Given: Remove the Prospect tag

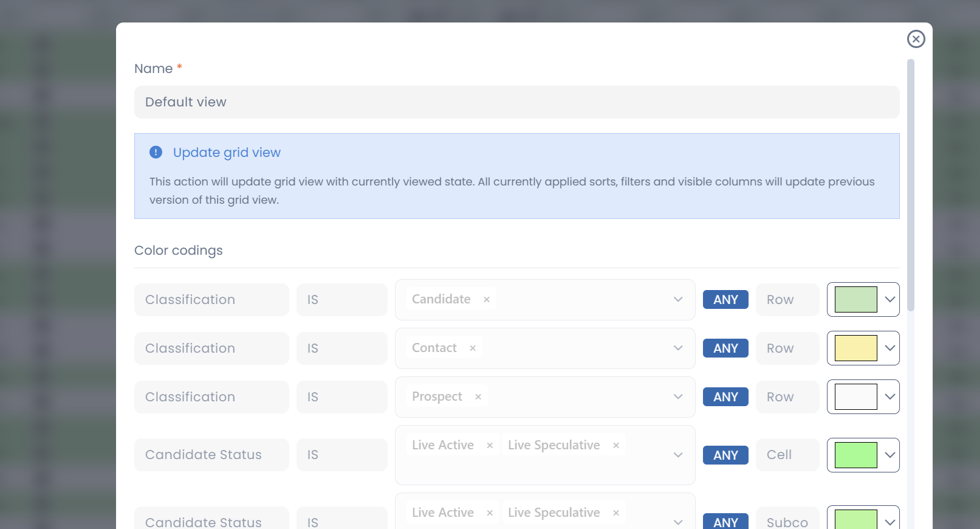Looking at the screenshot, I should click(x=478, y=397).
